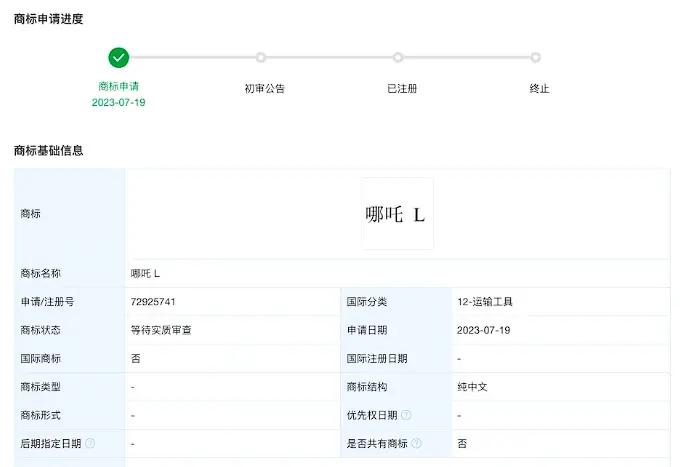Click the 是否共有商标 value 否

click(x=462, y=443)
